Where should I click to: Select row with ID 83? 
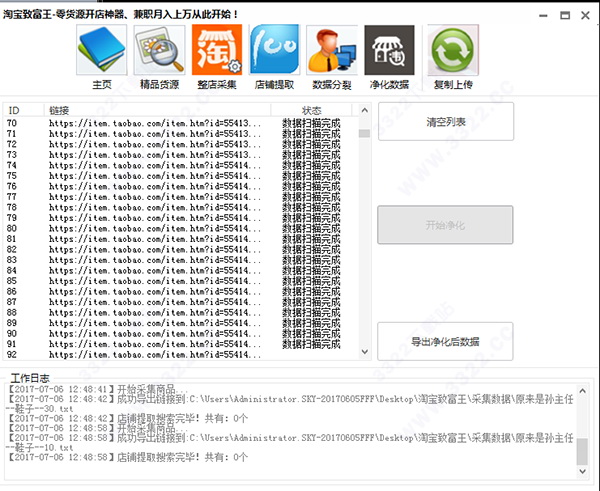coord(181,260)
